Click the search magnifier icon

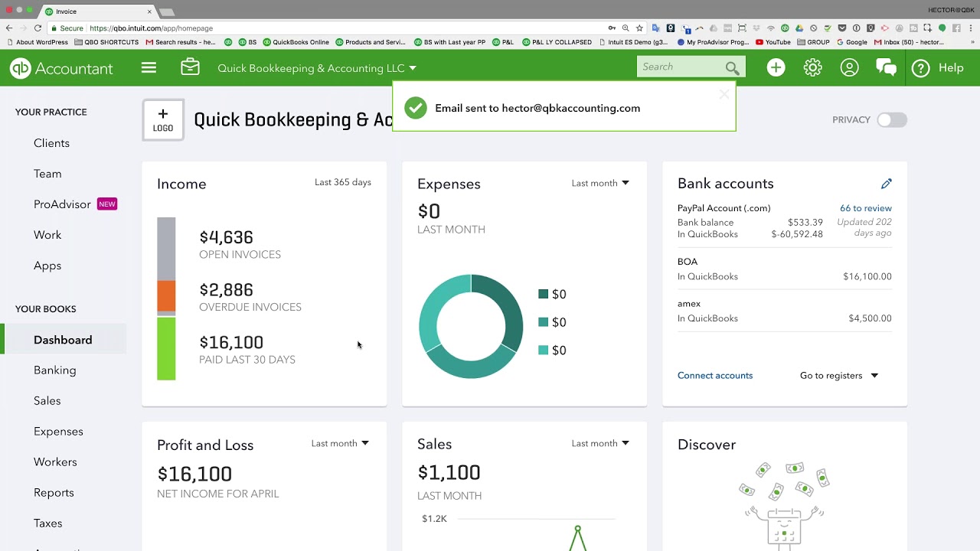tap(732, 67)
